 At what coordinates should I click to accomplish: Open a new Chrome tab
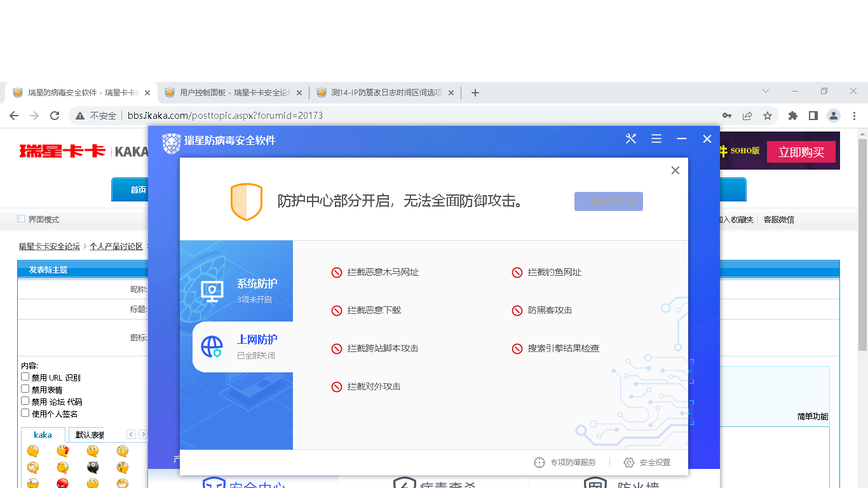(475, 93)
